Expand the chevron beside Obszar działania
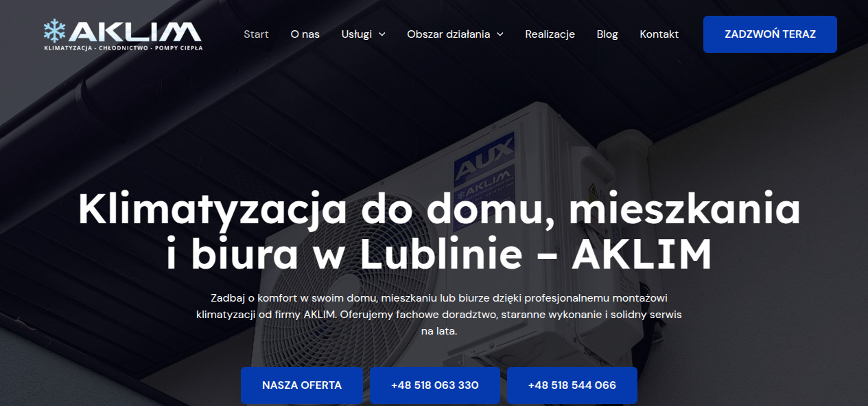 [x=500, y=34]
